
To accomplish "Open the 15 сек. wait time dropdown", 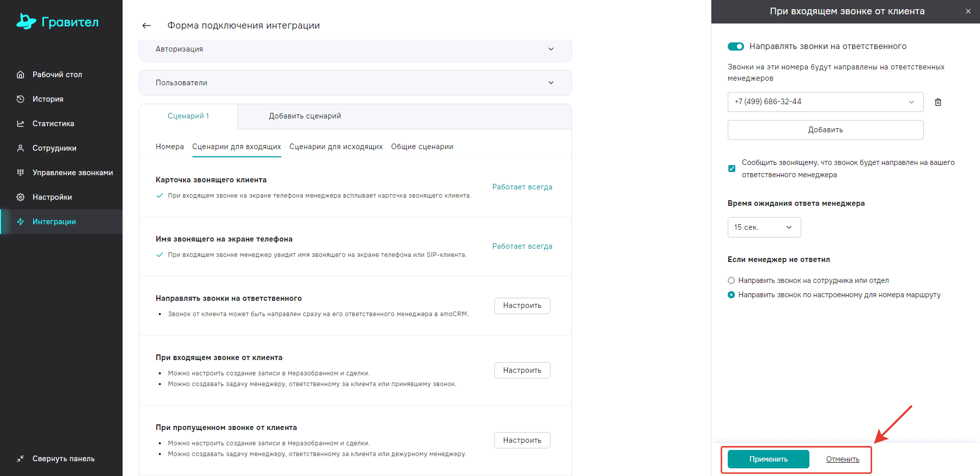I will point(764,227).
